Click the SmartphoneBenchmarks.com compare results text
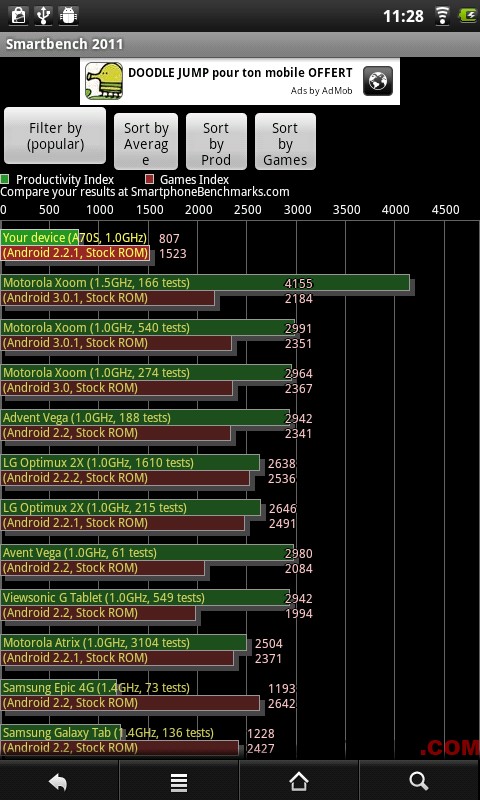 click(145, 192)
